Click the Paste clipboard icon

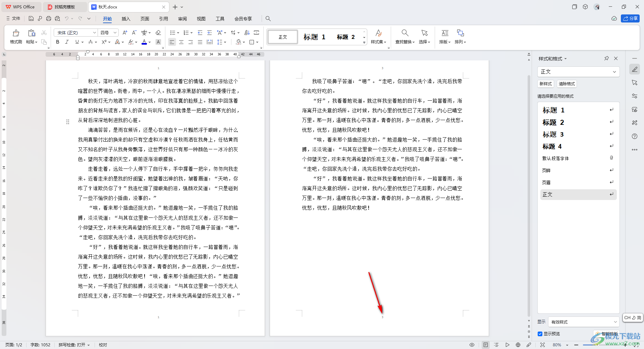[x=32, y=33]
